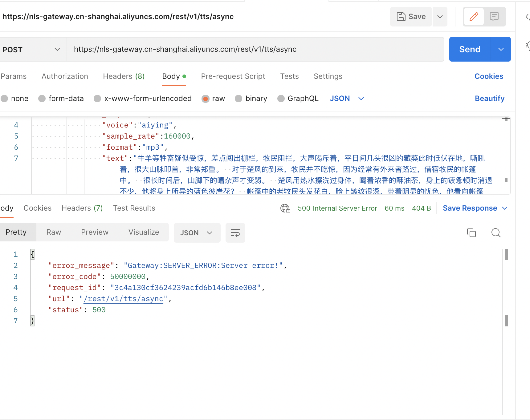Select the GraphQL body type
Viewport: 530px width, 420px height.
pyautogui.click(x=281, y=99)
